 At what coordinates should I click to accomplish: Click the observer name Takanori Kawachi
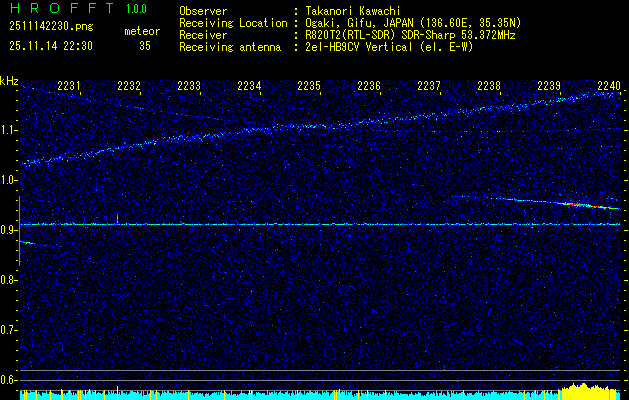coord(353,11)
